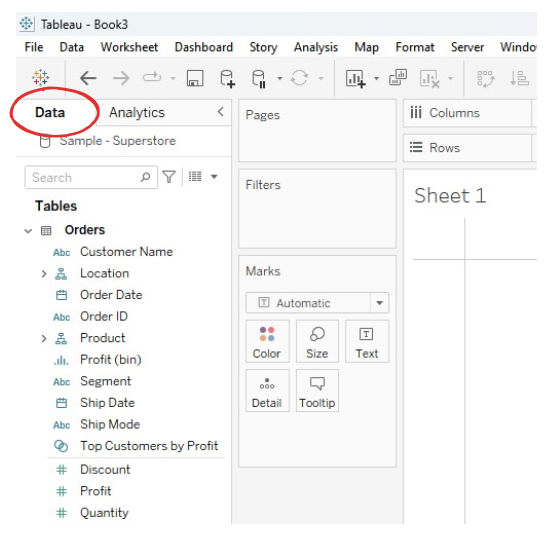This screenshot has width=550, height=549.
Task: Click the Detail marks button
Action: click(x=267, y=390)
